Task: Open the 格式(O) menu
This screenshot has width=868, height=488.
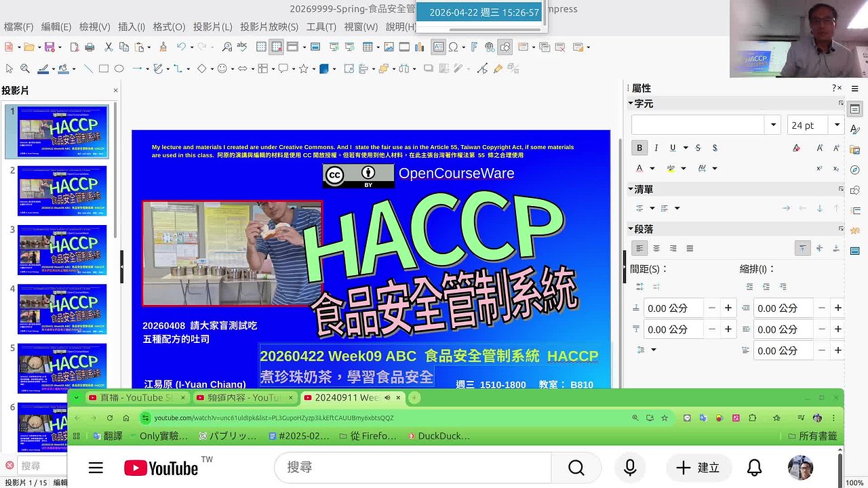Action: [x=169, y=27]
